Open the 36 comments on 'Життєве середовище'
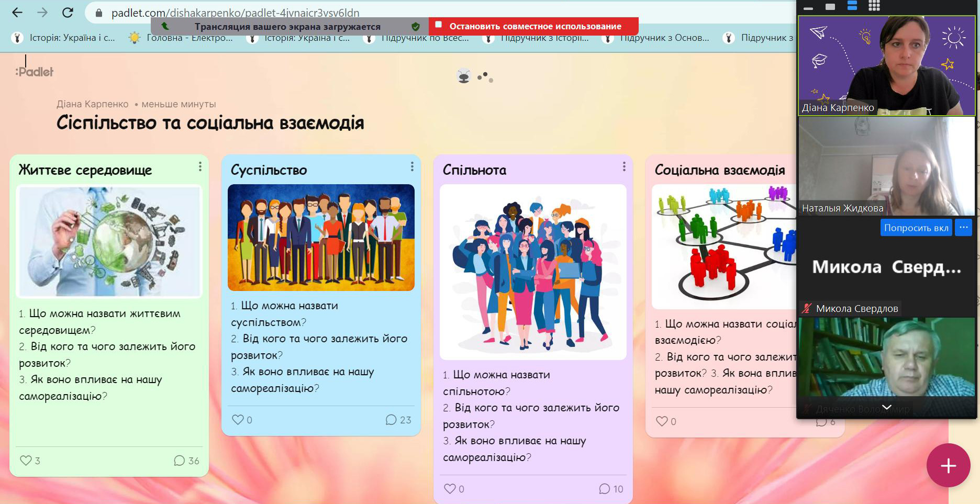 (x=186, y=461)
